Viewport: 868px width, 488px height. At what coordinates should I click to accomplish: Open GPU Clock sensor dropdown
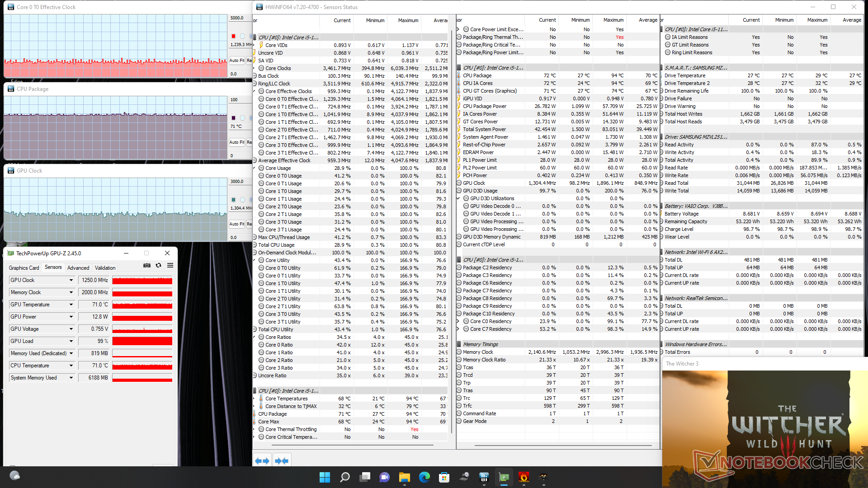click(71, 280)
